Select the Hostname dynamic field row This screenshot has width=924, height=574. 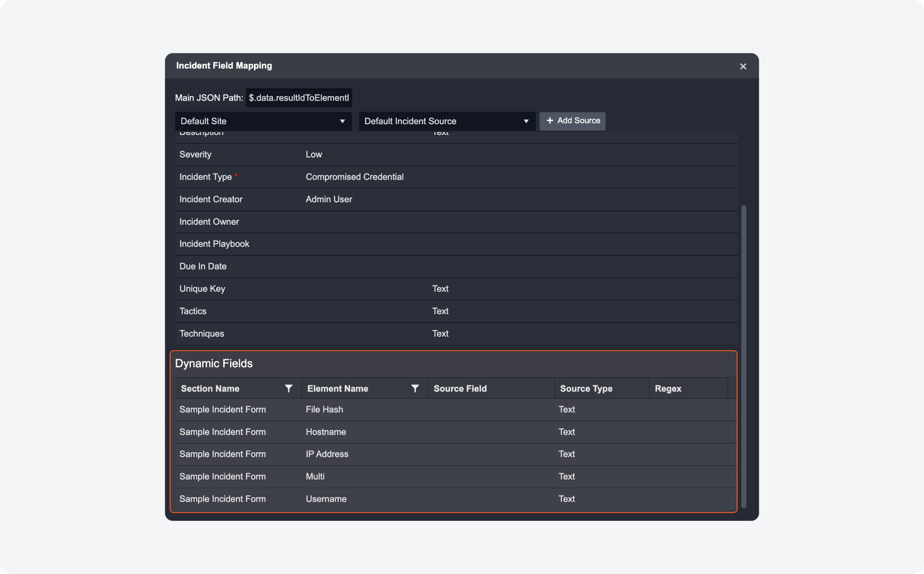(326, 432)
